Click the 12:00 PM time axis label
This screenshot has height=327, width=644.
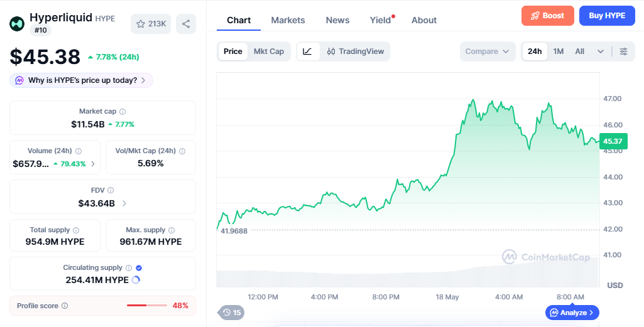pos(263,297)
